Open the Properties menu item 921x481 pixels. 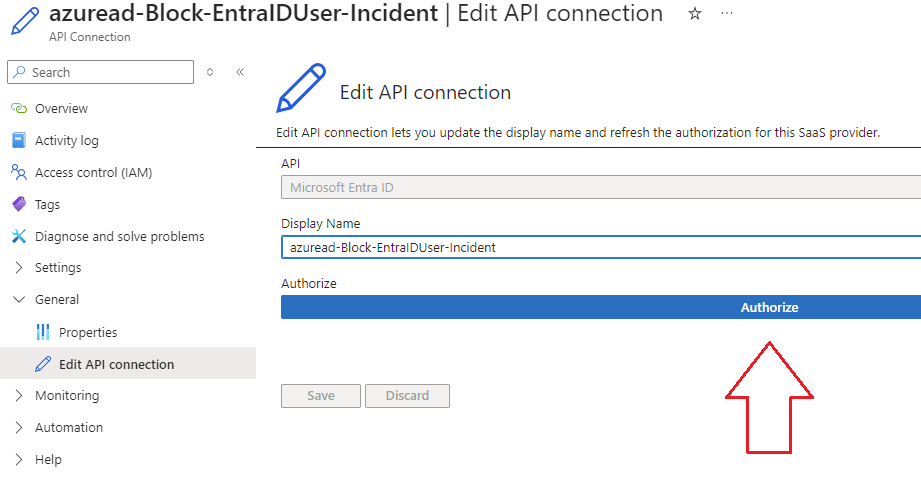pos(88,332)
